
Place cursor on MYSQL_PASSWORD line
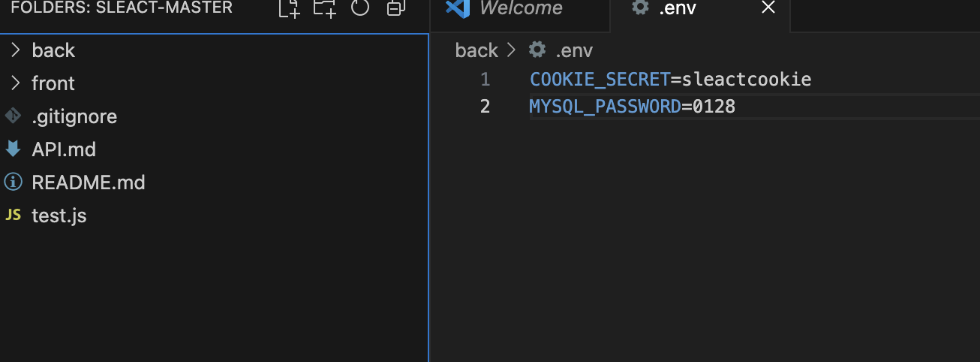pos(754,107)
